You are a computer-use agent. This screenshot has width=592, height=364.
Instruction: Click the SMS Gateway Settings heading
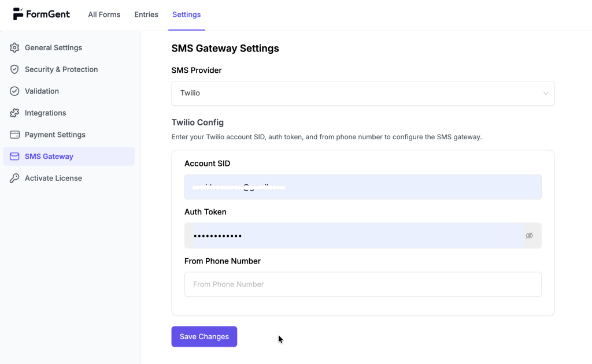(x=225, y=49)
